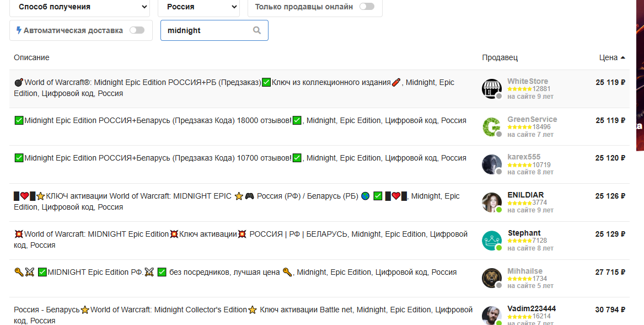The height and width of the screenshot is (325, 644).
Task: Open Vadim223444 seller name link
Action: pos(532,308)
